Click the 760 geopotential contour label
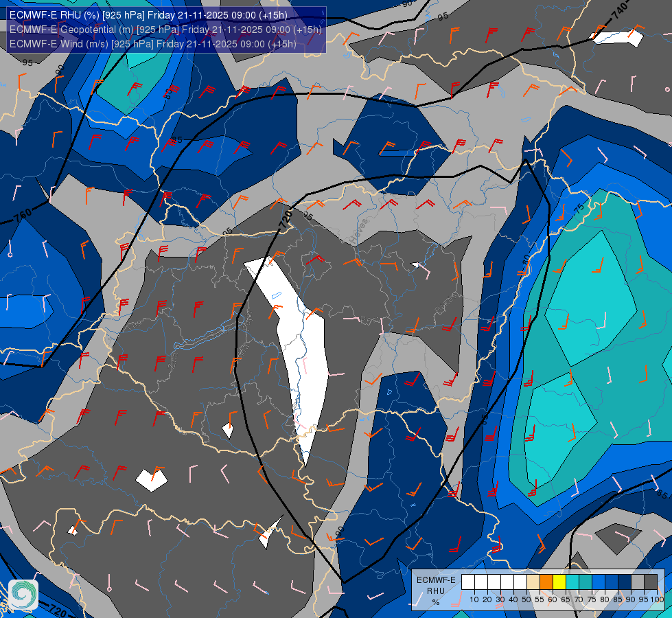672x618 pixels. 23,215
